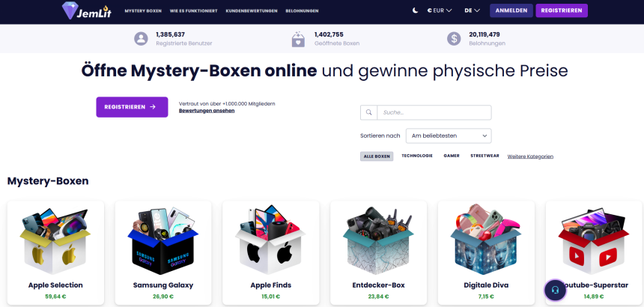Click the rewards dollar icon
The image size is (644, 307).
click(454, 39)
